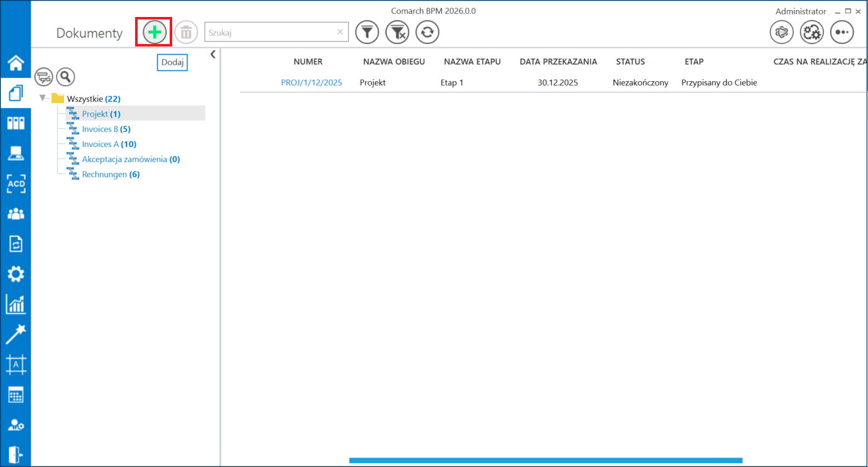The image size is (868, 467).
Task: Clear filters with crossed funnel icon
Action: [x=397, y=32]
